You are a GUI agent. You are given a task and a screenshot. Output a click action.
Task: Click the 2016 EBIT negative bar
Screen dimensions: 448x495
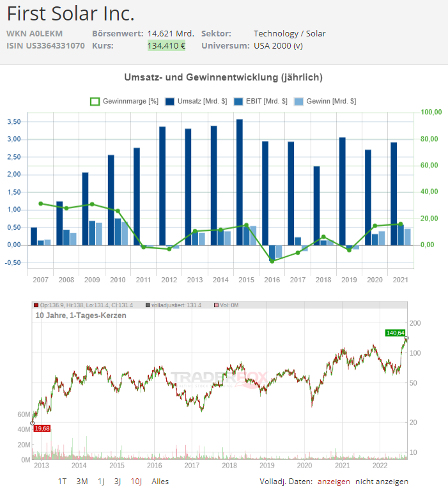[272, 253]
